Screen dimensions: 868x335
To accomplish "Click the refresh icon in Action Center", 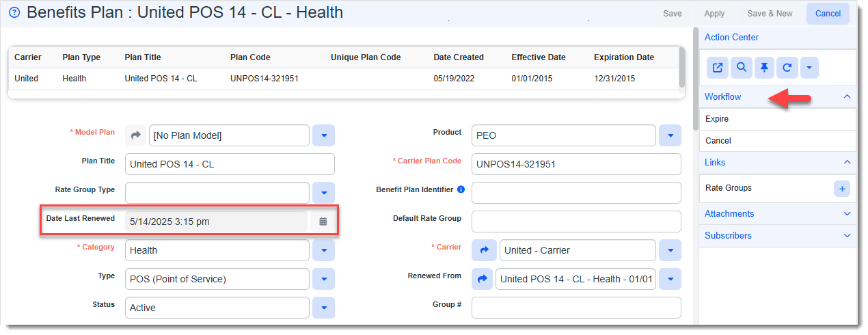I will click(787, 68).
